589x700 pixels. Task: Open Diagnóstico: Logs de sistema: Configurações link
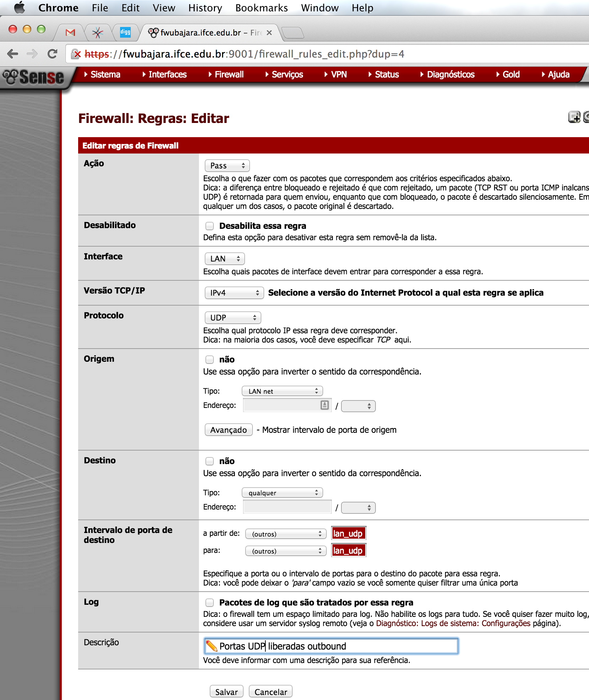pyautogui.click(x=453, y=623)
